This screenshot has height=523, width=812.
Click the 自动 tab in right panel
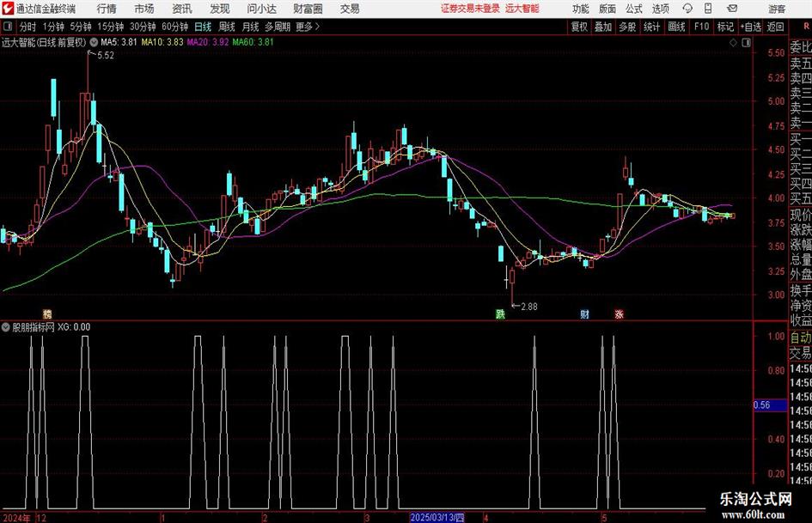[801, 338]
